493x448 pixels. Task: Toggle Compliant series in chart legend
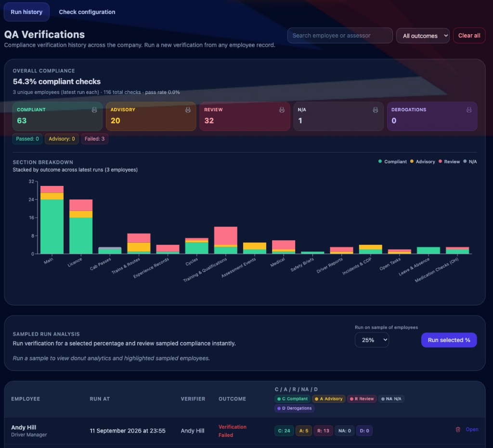coord(392,161)
